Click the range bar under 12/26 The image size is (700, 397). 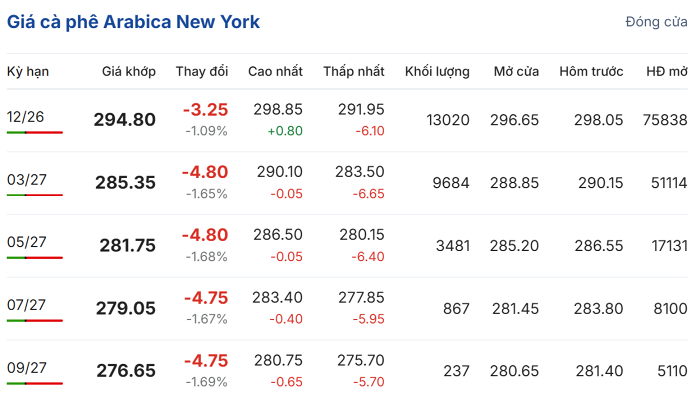[35, 133]
